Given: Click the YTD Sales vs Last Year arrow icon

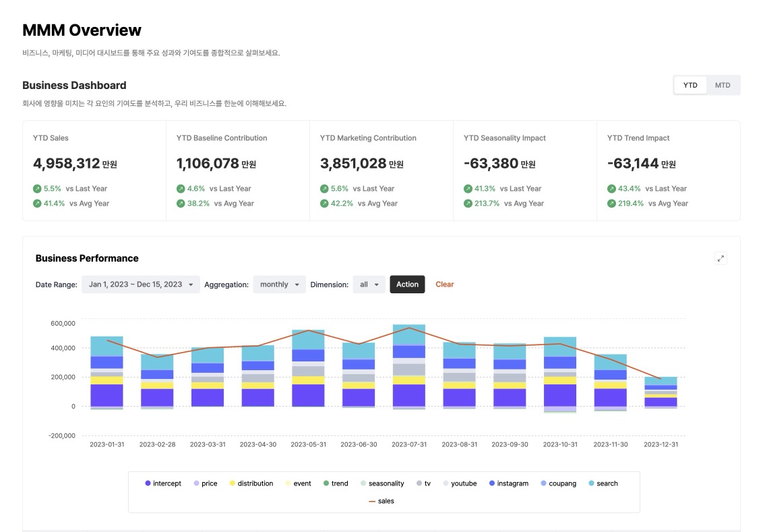Looking at the screenshot, I should (37, 189).
